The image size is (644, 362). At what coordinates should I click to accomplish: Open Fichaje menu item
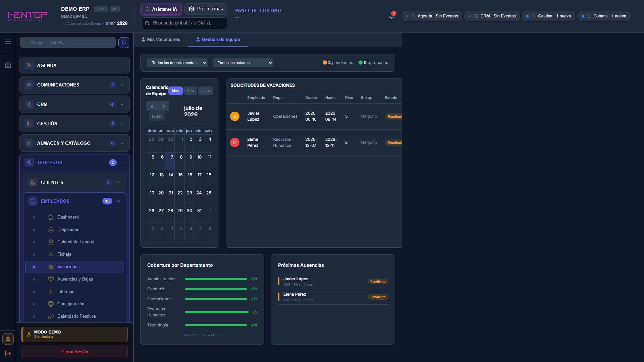(75, 254)
